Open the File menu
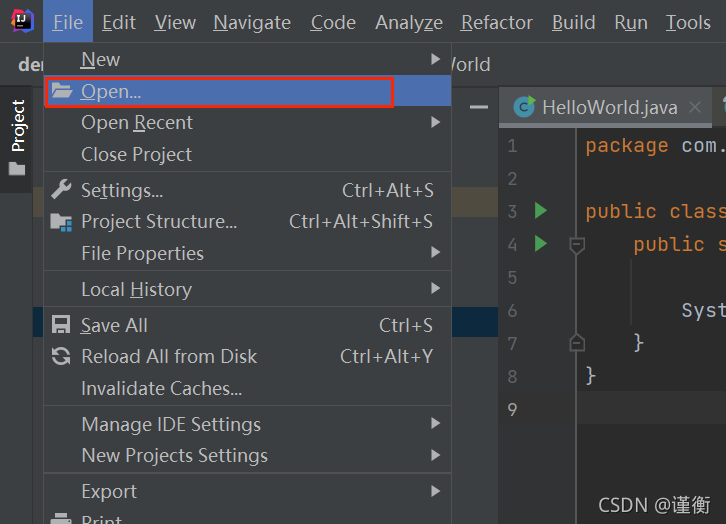Screen dimensions: 726x524 [x=68, y=22]
